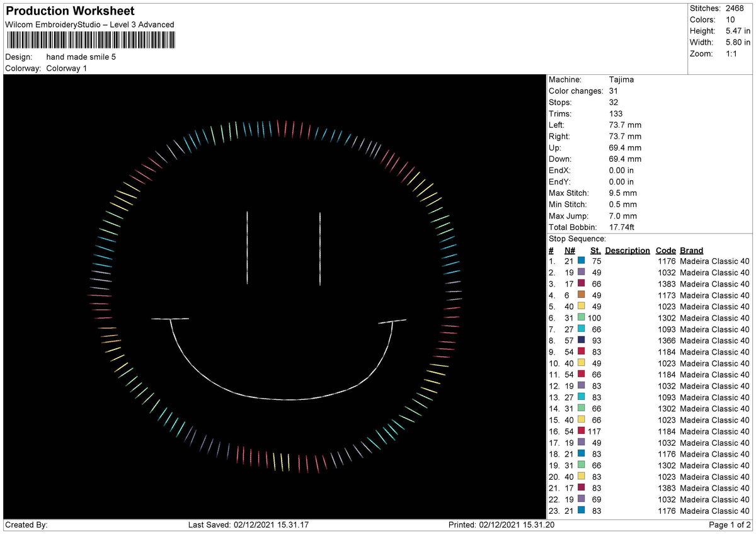The height and width of the screenshot is (534, 756).
Task: Click the Description column header
Action: point(627,250)
